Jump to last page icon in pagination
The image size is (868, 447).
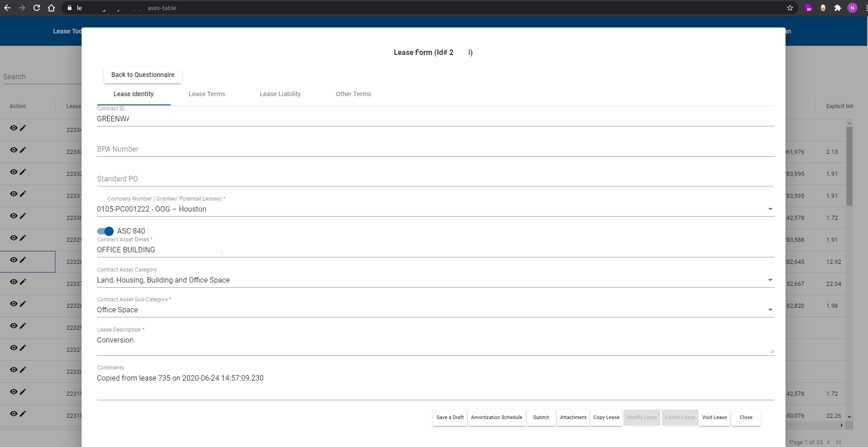(838, 442)
